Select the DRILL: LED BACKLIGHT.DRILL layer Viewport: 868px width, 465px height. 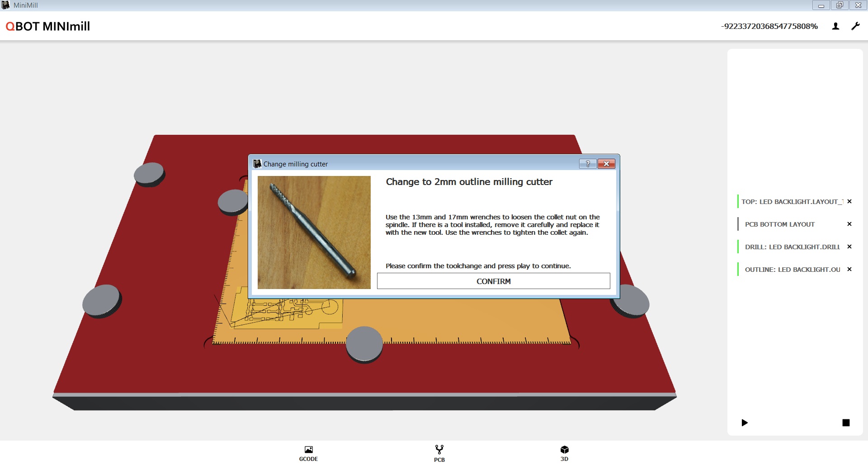(x=792, y=247)
